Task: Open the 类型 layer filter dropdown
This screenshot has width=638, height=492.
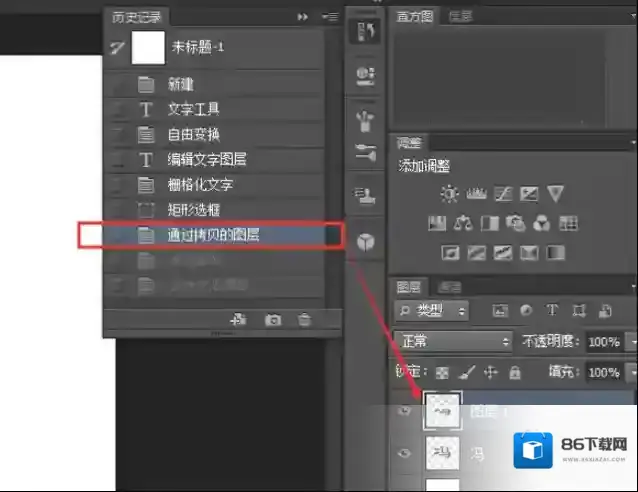Action: pyautogui.click(x=432, y=311)
